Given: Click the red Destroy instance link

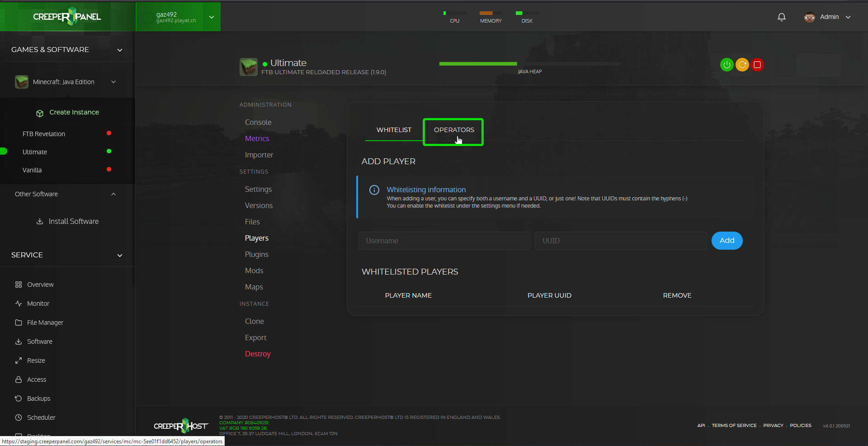Looking at the screenshot, I should [258, 354].
